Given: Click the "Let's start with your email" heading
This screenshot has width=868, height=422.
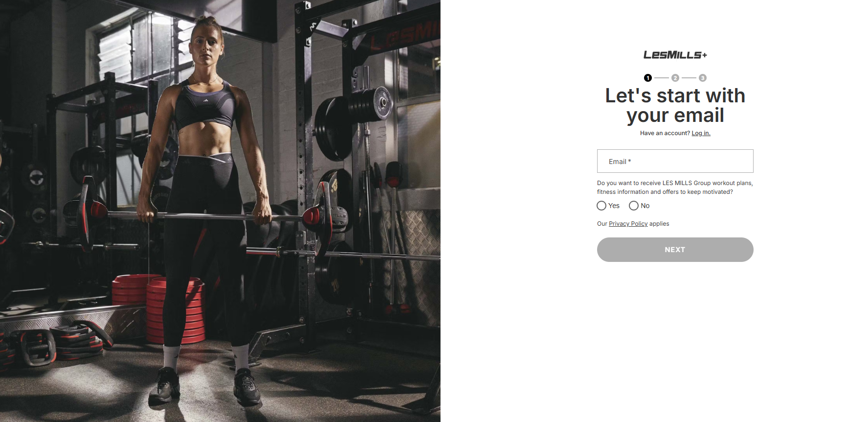Looking at the screenshot, I should coord(675,105).
